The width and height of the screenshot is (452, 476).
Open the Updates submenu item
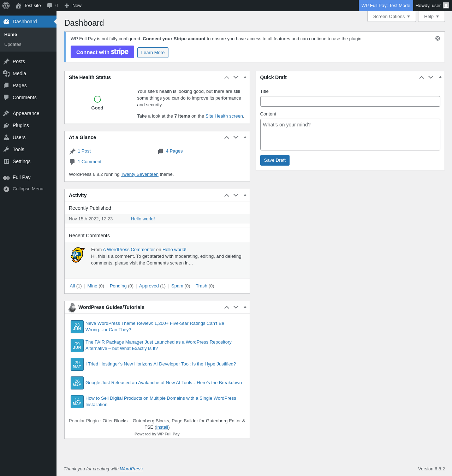pyautogui.click(x=13, y=44)
